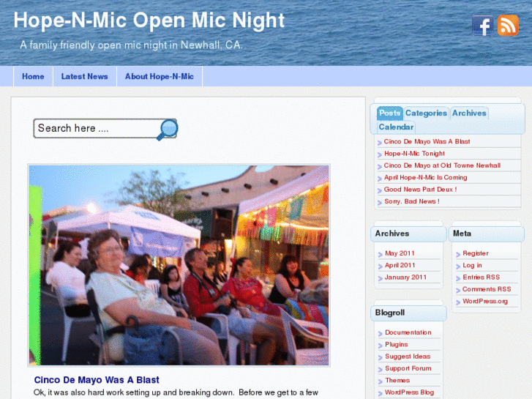Select the Calendar tab

click(x=396, y=127)
